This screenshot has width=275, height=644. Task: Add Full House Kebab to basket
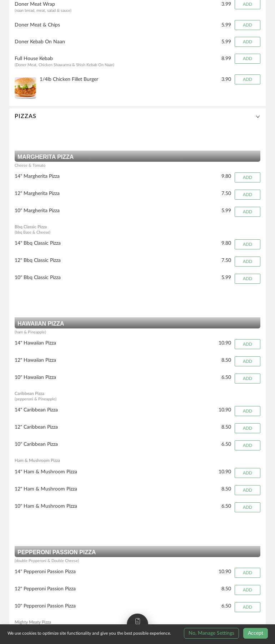pyautogui.click(x=247, y=59)
